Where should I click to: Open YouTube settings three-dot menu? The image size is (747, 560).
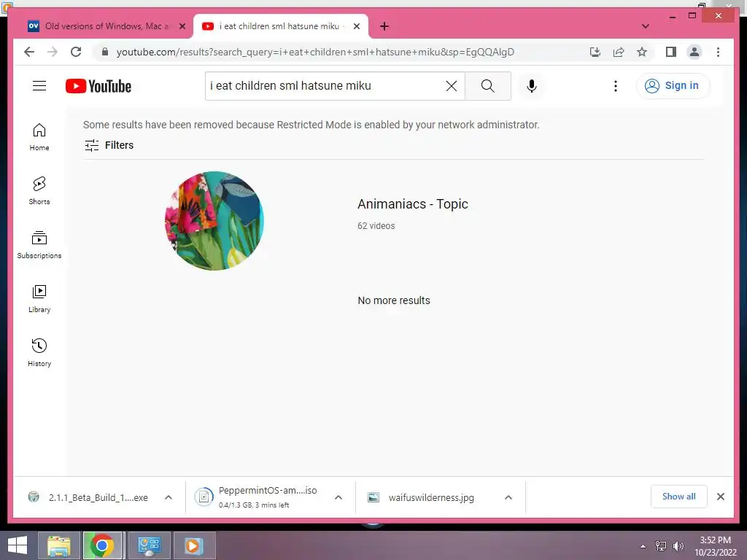pos(615,86)
